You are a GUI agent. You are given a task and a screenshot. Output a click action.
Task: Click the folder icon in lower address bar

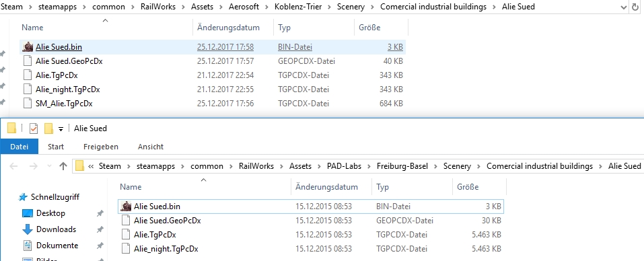pos(79,165)
